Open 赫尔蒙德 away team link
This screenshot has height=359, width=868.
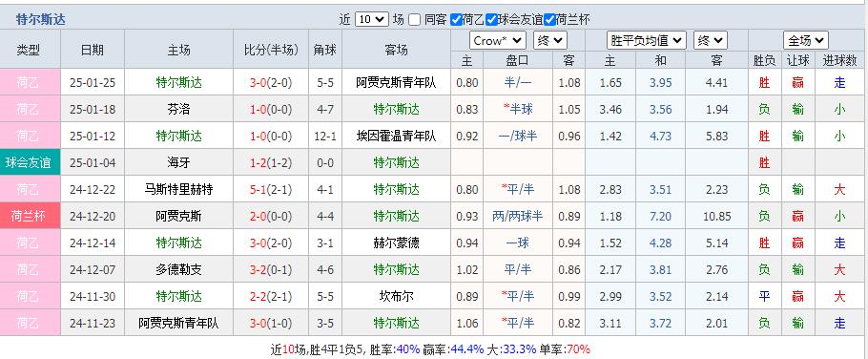pyautogui.click(x=396, y=243)
